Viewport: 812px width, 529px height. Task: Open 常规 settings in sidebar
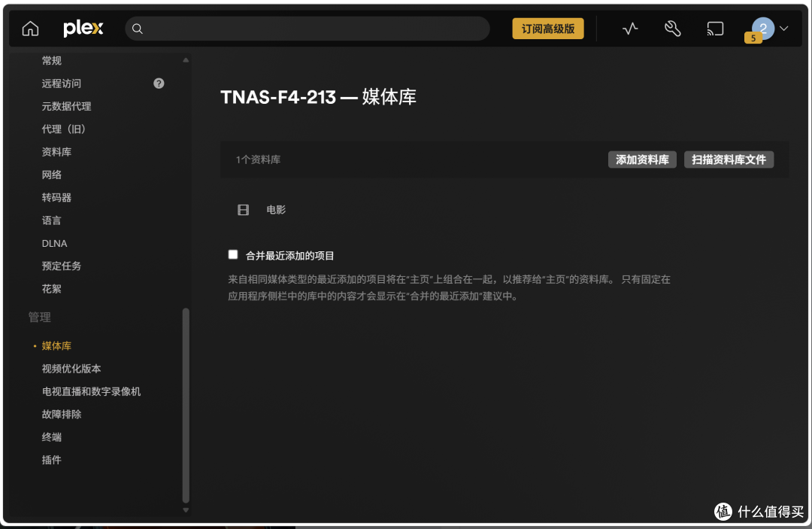pos(52,61)
